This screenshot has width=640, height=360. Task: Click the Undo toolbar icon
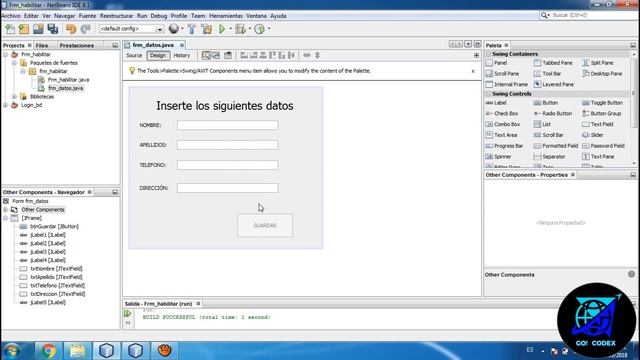[71, 29]
